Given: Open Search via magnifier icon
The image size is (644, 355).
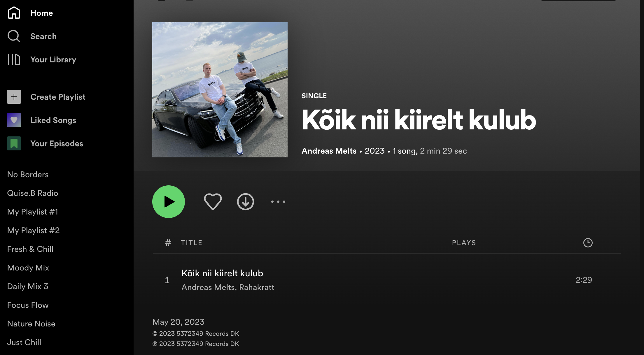Looking at the screenshot, I should point(14,36).
